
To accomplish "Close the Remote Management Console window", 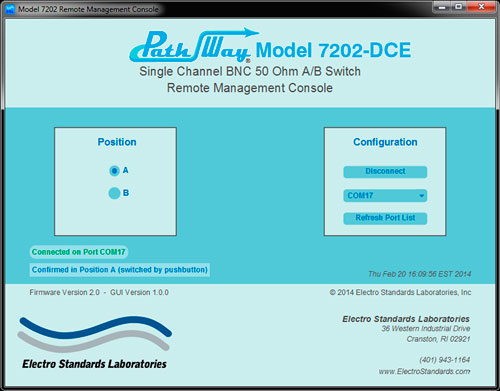I will [x=481, y=7].
